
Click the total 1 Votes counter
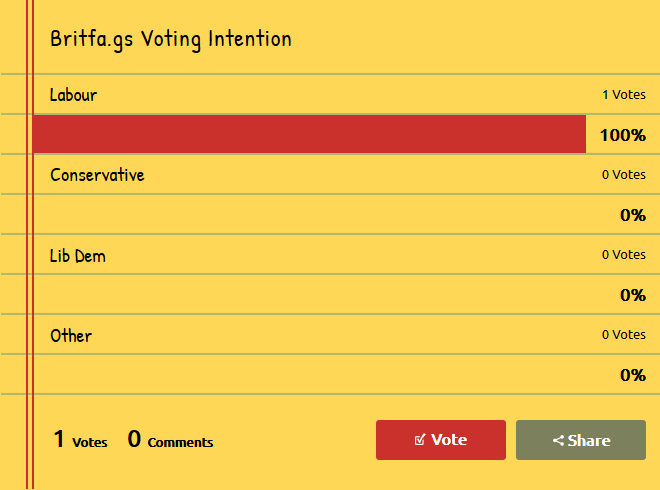[80, 439]
